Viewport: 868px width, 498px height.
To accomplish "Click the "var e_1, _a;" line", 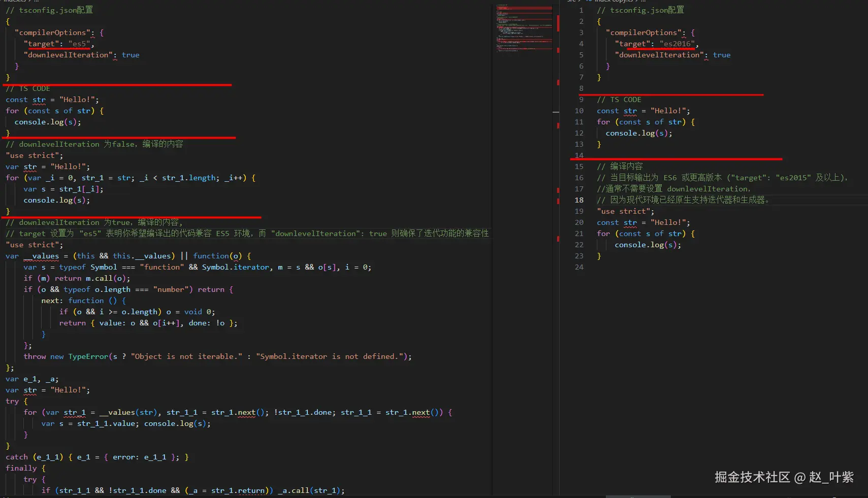I will [x=33, y=379].
